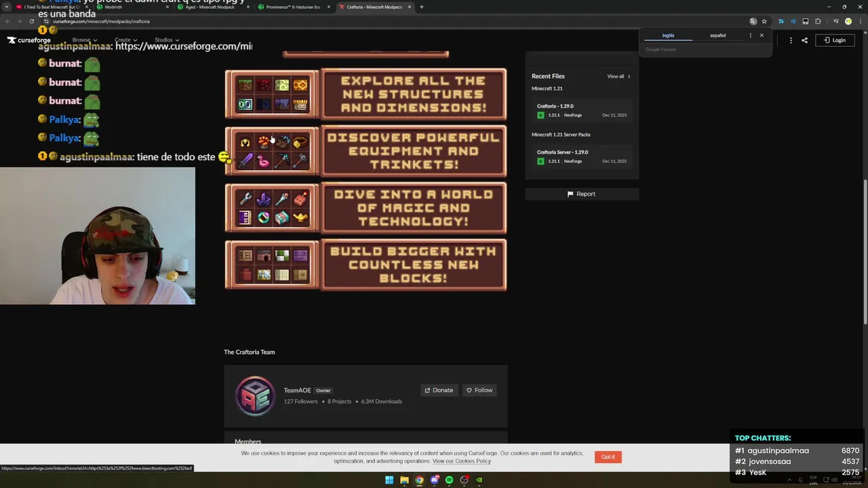
Task: Close the Prominence II Hasturian Era tab
Action: pyautogui.click(x=329, y=7)
